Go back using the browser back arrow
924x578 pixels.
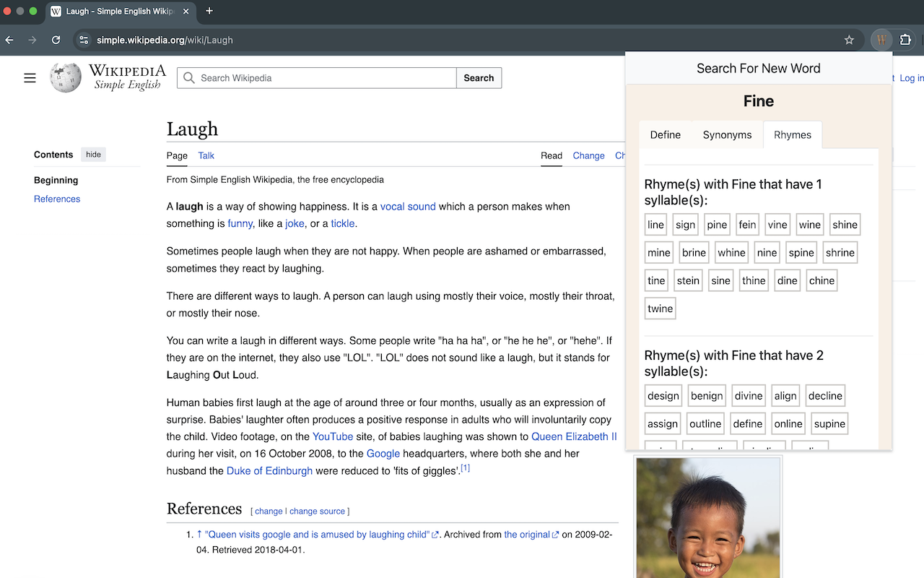(9, 40)
